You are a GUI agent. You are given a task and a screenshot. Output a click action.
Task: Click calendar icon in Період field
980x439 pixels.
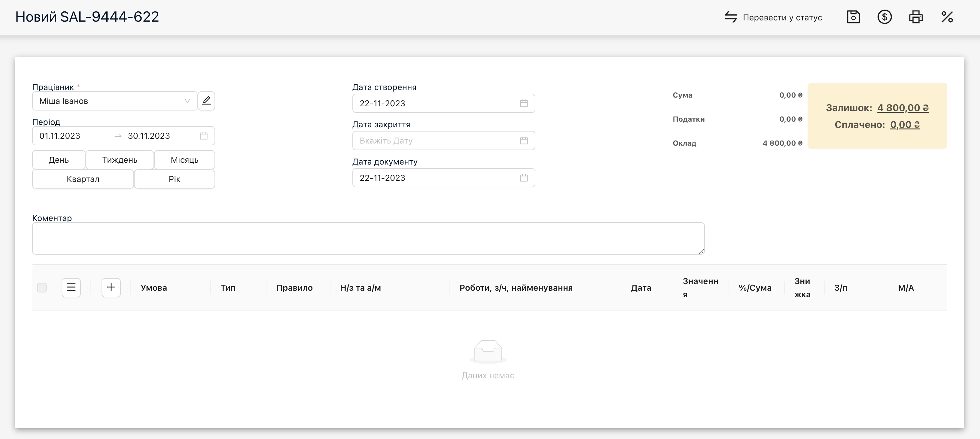point(203,136)
